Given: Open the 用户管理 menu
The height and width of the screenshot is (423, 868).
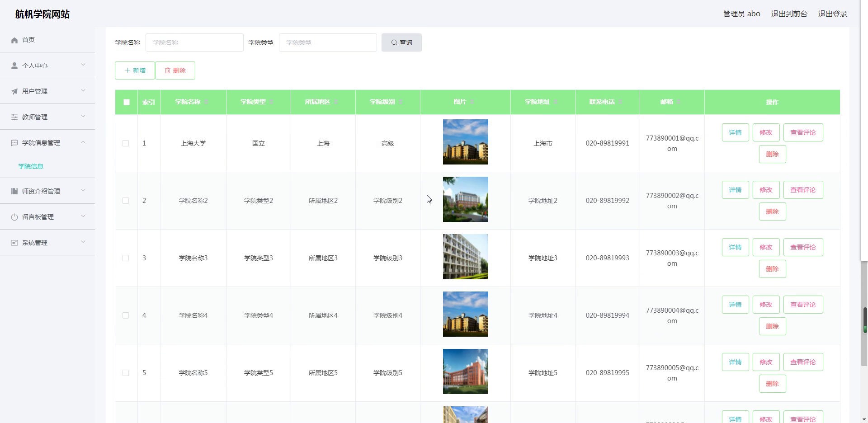Looking at the screenshot, I should [x=47, y=91].
